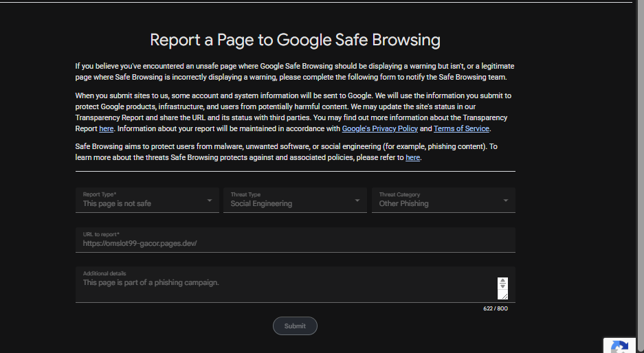
Task: Click the 622 / 800 character counter
Action: pos(496,308)
